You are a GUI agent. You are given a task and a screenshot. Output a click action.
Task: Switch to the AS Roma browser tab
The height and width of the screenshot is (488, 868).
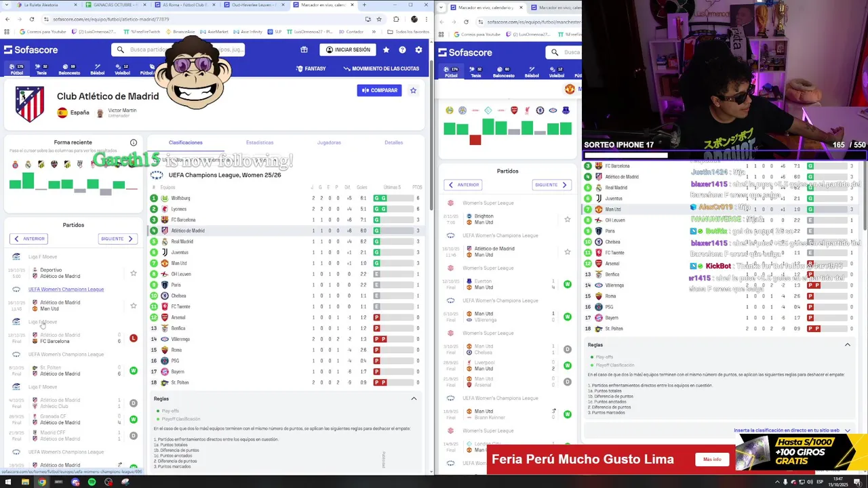(x=184, y=5)
